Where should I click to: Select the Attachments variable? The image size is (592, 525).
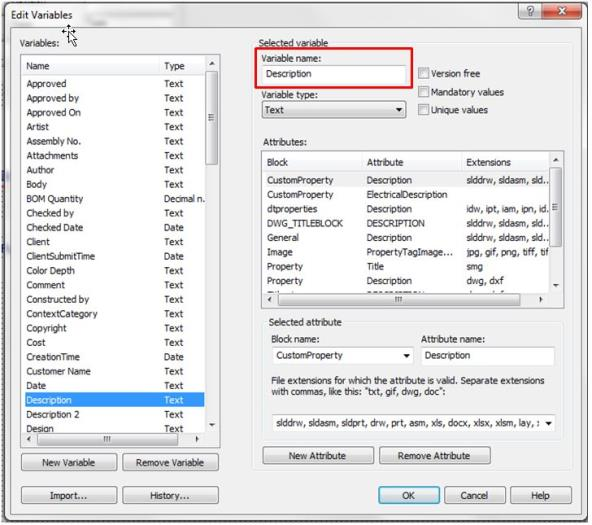point(114,155)
